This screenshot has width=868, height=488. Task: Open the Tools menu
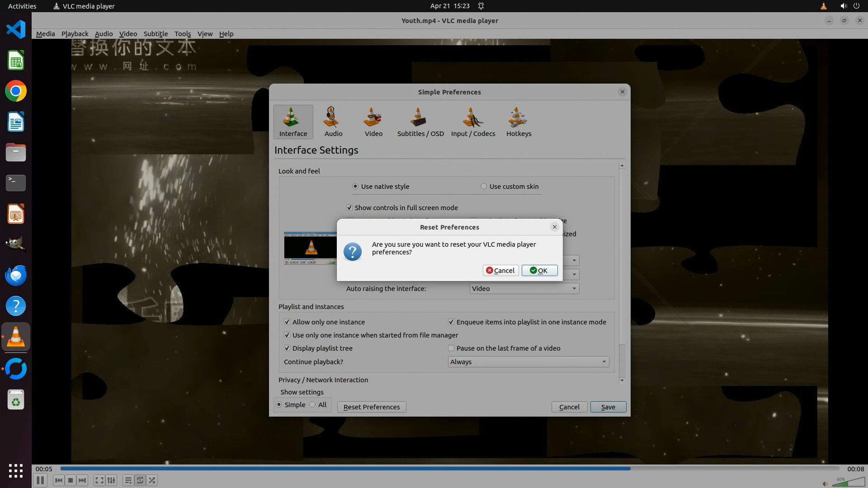point(183,34)
